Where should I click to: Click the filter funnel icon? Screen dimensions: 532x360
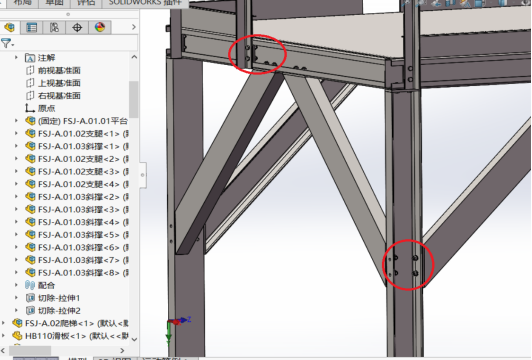(x=7, y=43)
